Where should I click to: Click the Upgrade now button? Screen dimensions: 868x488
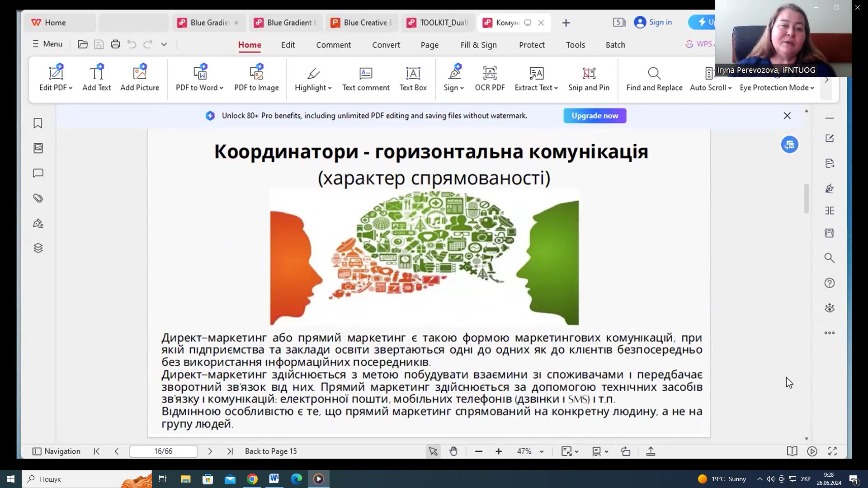pyautogui.click(x=594, y=116)
